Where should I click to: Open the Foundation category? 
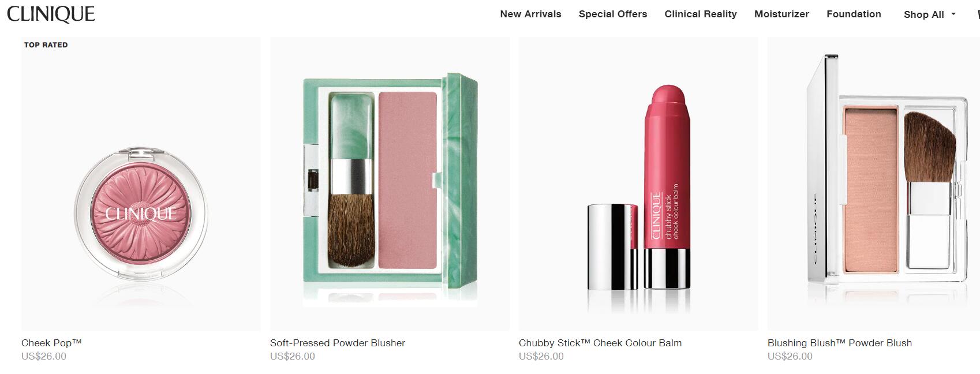[854, 14]
